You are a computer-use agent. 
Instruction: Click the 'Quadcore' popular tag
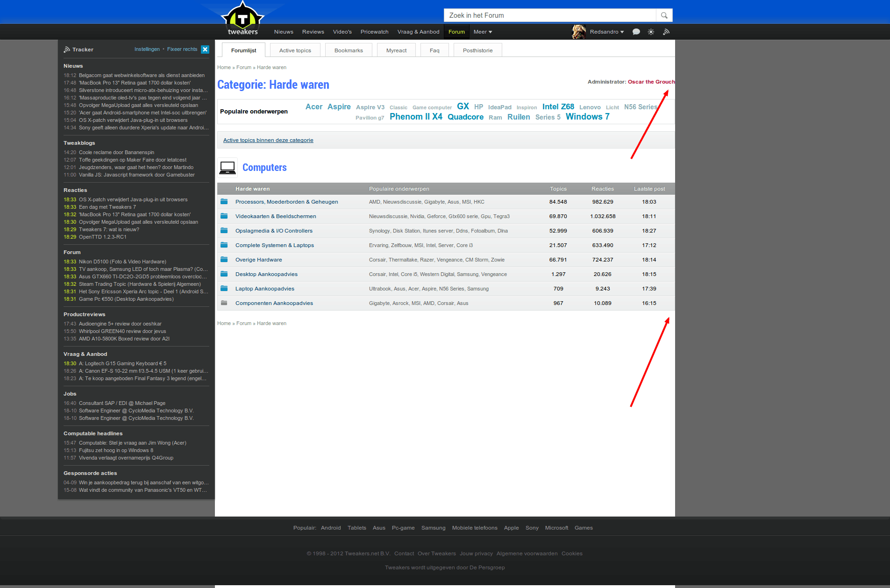coord(465,117)
